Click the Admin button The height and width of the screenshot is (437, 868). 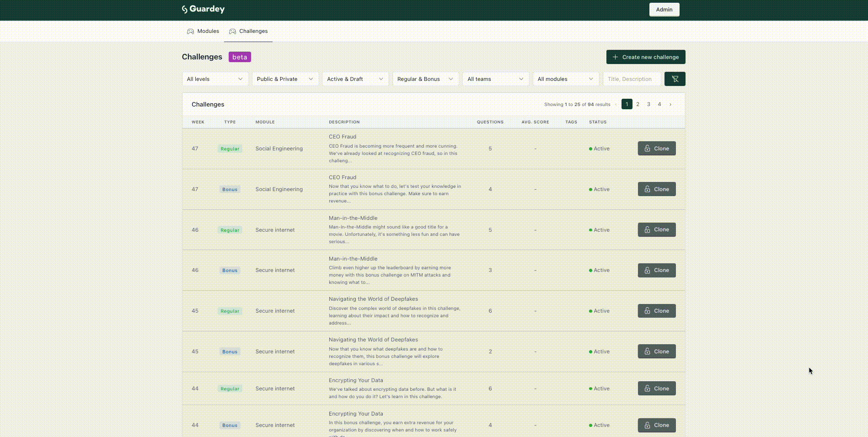coord(664,10)
